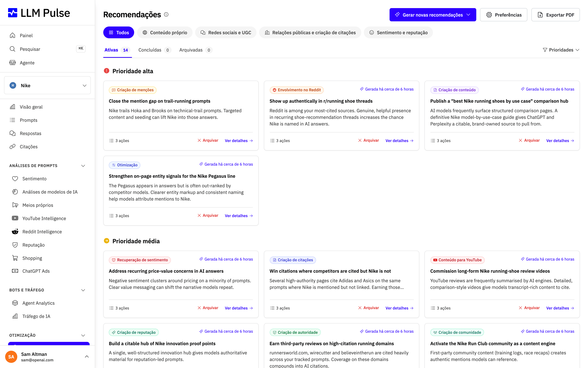Open the Nike brand selector dropdown
This screenshot has height=368, width=588.
pyautogui.click(x=47, y=85)
